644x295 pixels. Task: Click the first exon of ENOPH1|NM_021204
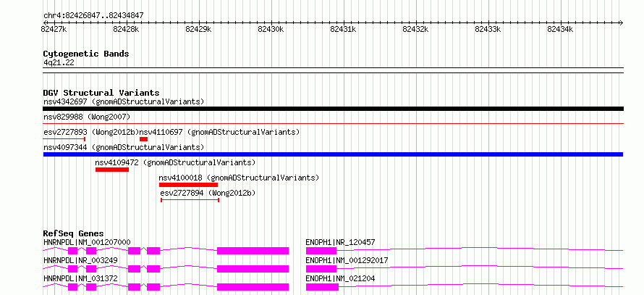321,287
